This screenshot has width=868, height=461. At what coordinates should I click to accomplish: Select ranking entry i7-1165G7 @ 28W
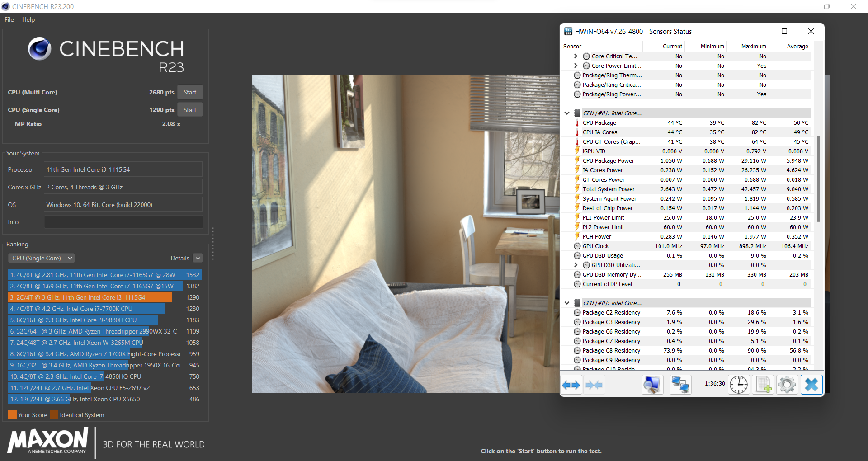[105, 275]
